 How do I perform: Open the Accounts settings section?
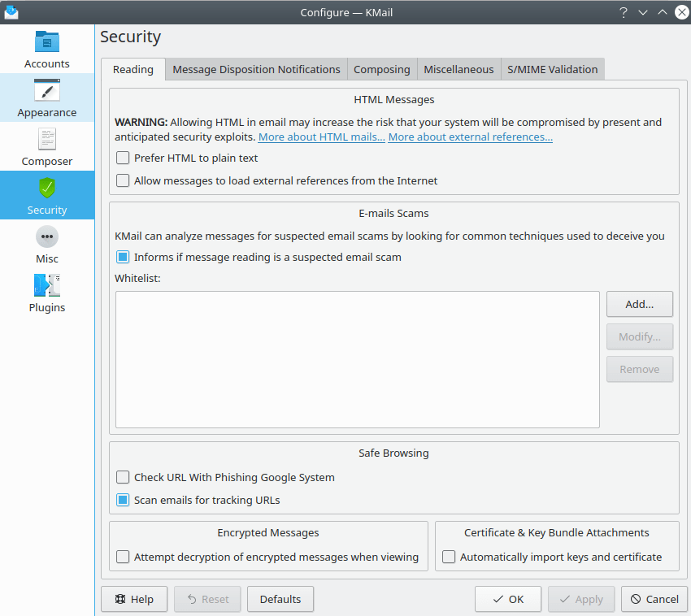pyautogui.click(x=47, y=49)
